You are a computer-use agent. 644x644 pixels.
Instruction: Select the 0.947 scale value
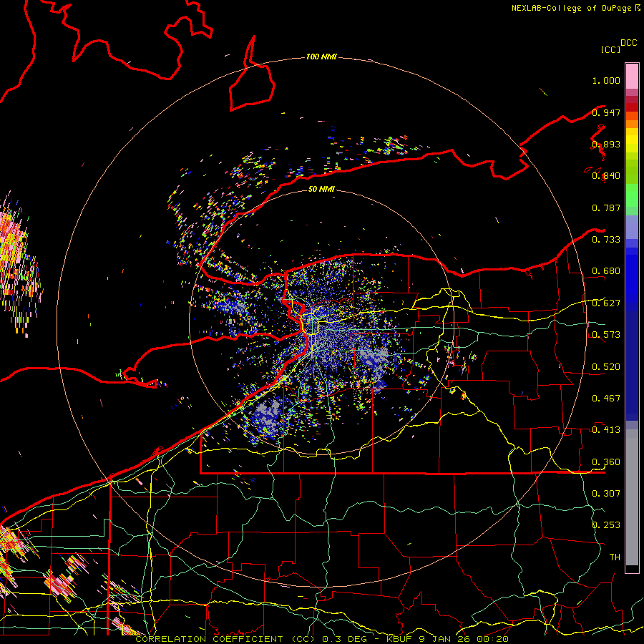pos(606,112)
